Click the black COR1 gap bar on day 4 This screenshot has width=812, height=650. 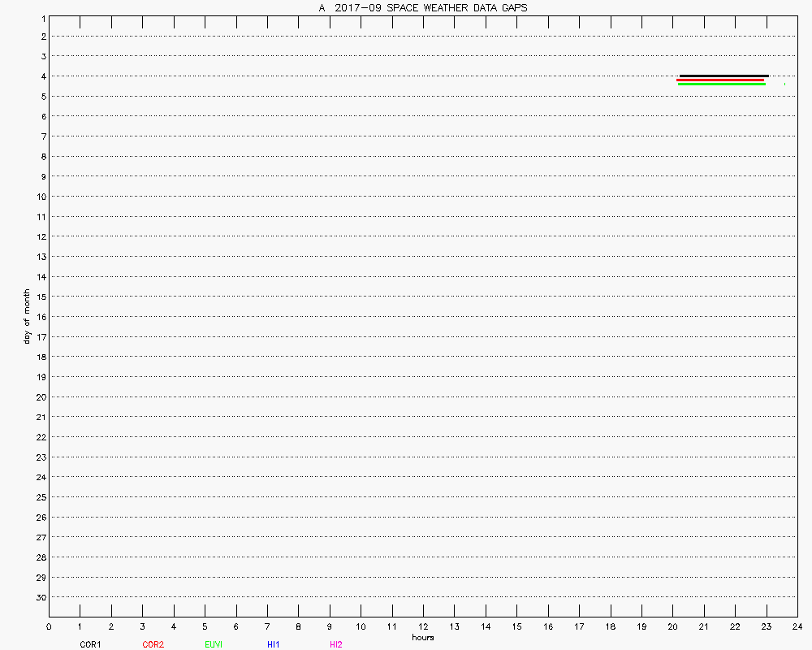point(723,76)
